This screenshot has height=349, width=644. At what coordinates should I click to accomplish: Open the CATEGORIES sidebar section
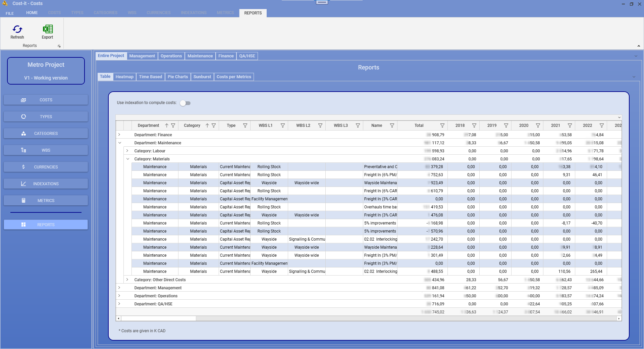click(46, 134)
